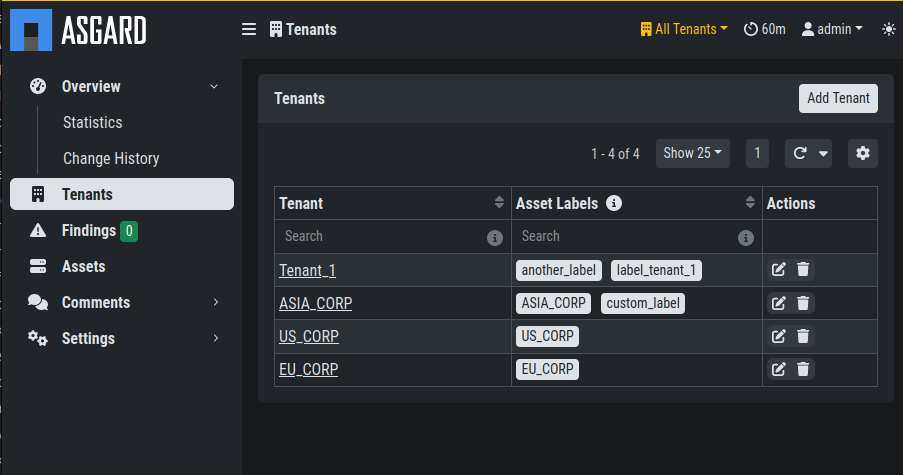Click the edit icon for US_CORP
This screenshot has width=903, height=475.
pos(779,336)
